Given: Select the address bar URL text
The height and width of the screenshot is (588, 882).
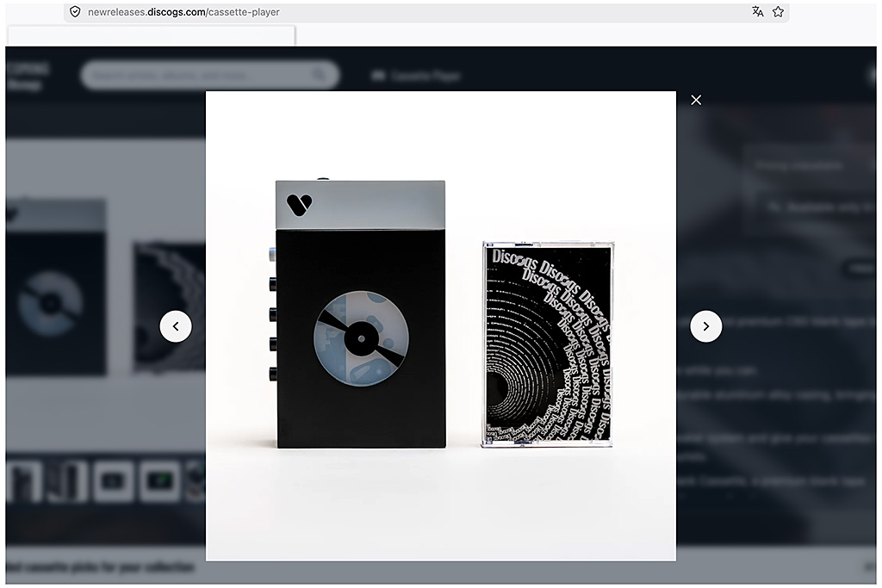Looking at the screenshot, I should (x=183, y=12).
